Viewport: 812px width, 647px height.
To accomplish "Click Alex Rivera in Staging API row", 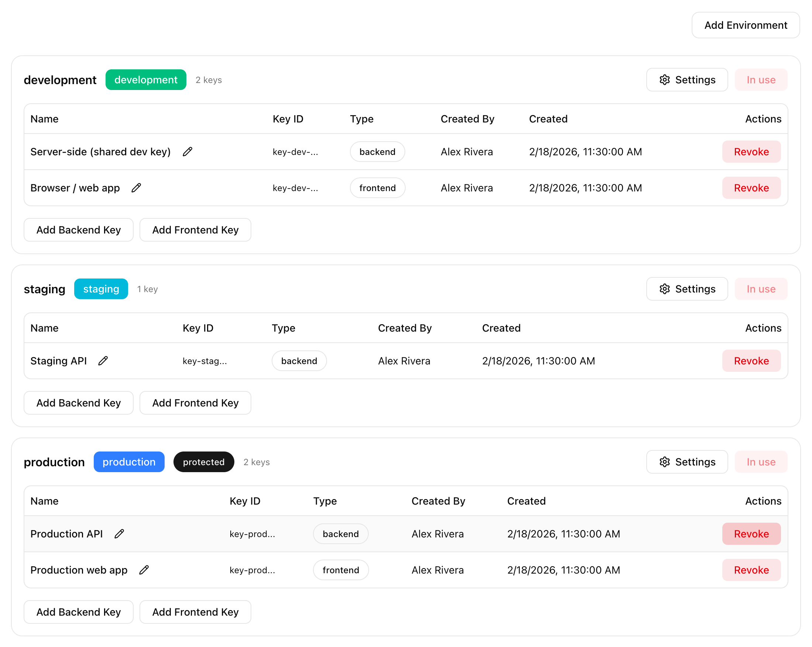I will (404, 361).
